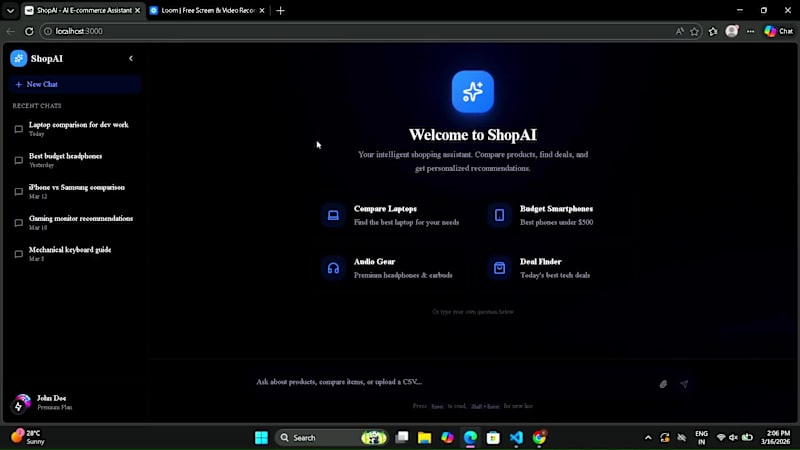Open the clock showing 2:06 PM

776,437
